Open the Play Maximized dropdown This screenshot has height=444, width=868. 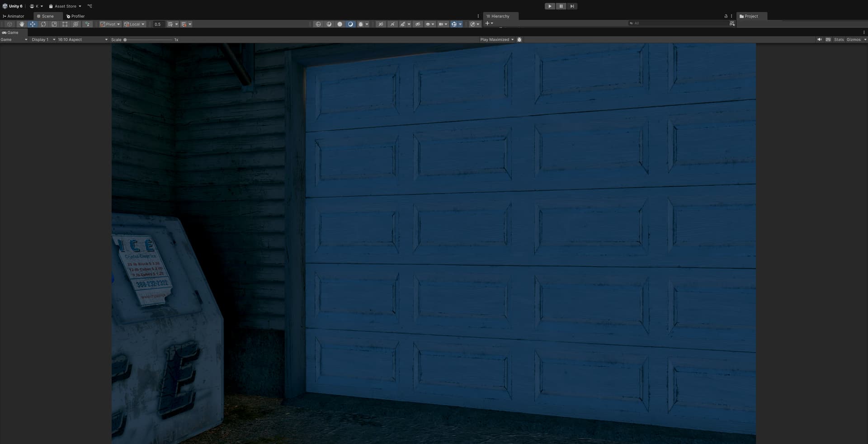pos(496,39)
